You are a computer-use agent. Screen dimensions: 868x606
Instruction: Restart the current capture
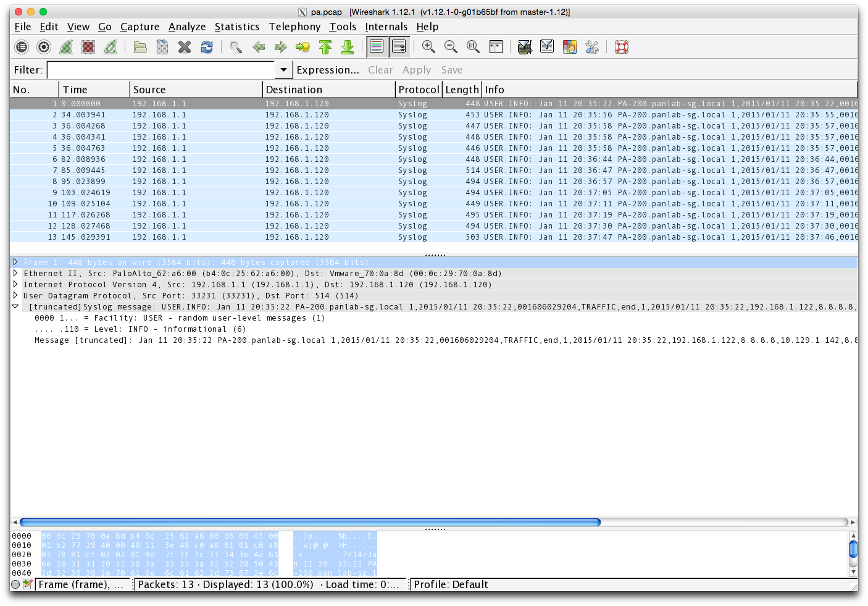pyautogui.click(x=110, y=46)
